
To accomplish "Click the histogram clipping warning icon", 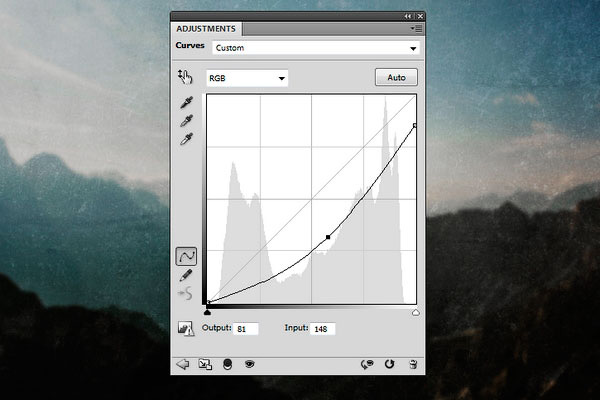I will coord(186,328).
